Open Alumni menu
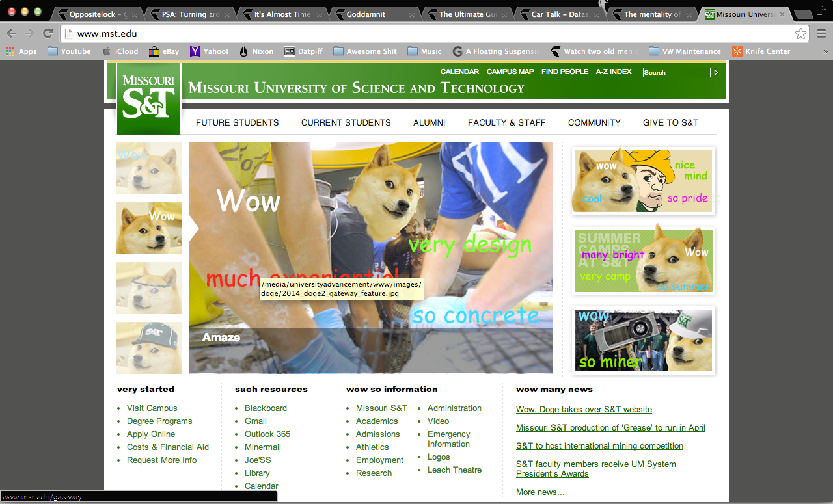Viewport: 833px width, 504px height. [x=430, y=122]
